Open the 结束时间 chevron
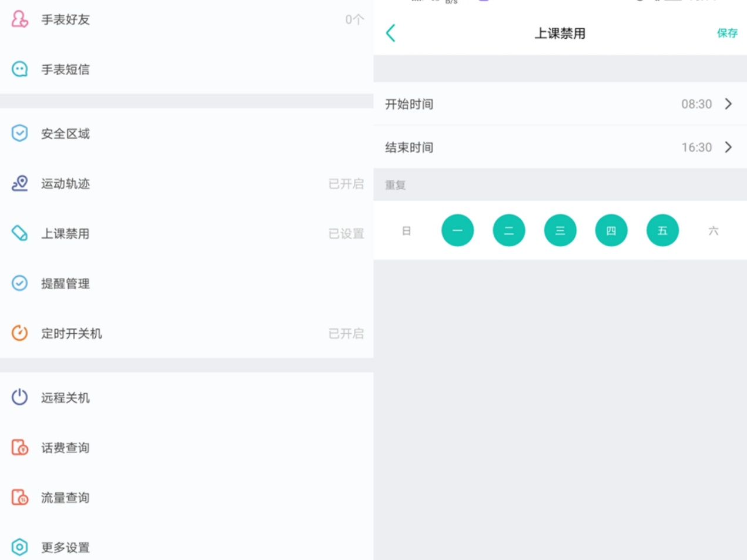The width and height of the screenshot is (747, 560). (x=728, y=147)
